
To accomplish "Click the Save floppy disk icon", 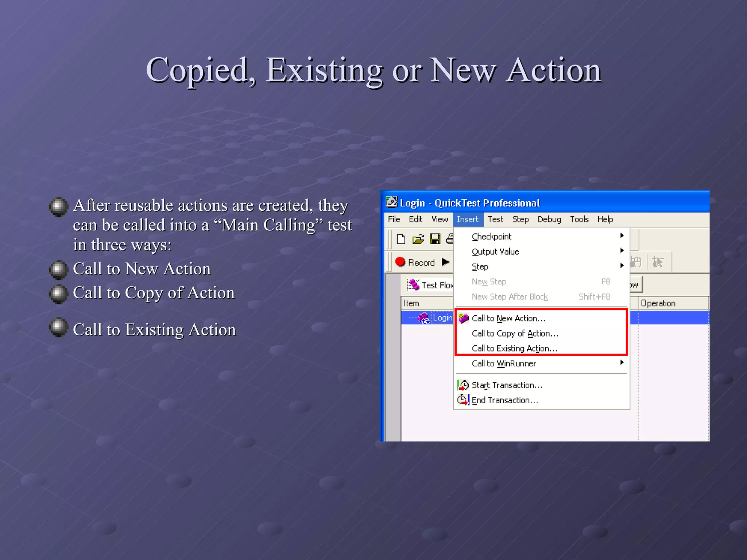I will pos(435,239).
